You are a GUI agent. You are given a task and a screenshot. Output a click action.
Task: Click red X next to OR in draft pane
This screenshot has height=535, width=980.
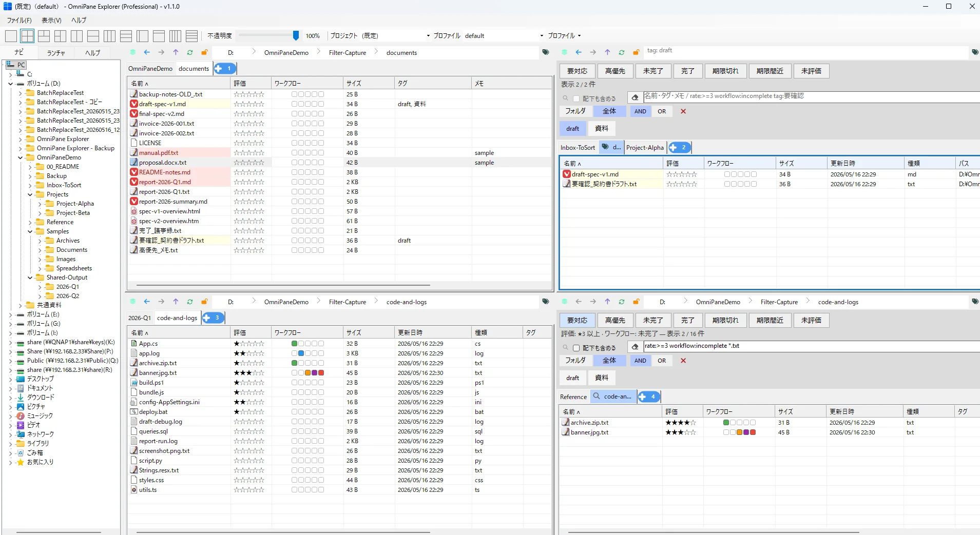coord(683,111)
